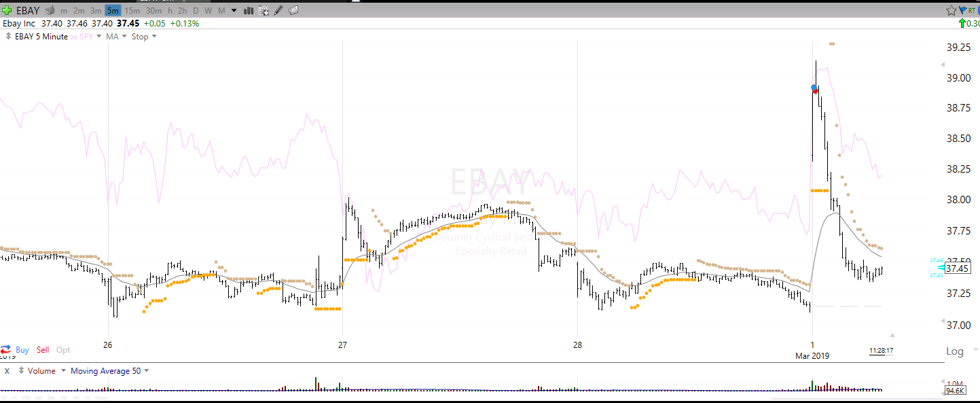The image size is (980, 403).
Task: Click the blue Buy link
Action: coord(22,350)
